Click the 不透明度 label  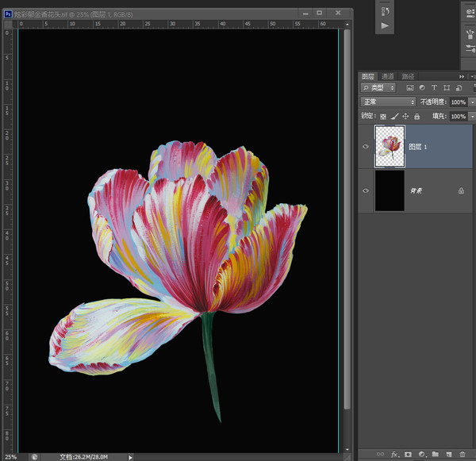tap(433, 102)
